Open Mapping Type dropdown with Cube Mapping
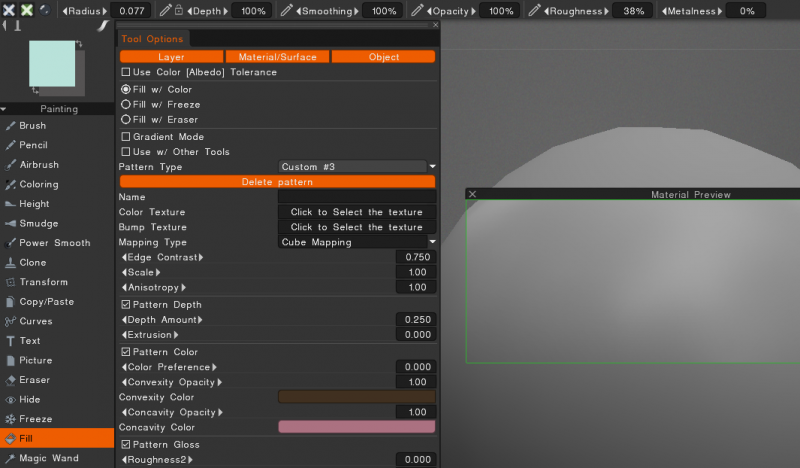Image resolution: width=800 pixels, height=468 pixels. (357, 242)
